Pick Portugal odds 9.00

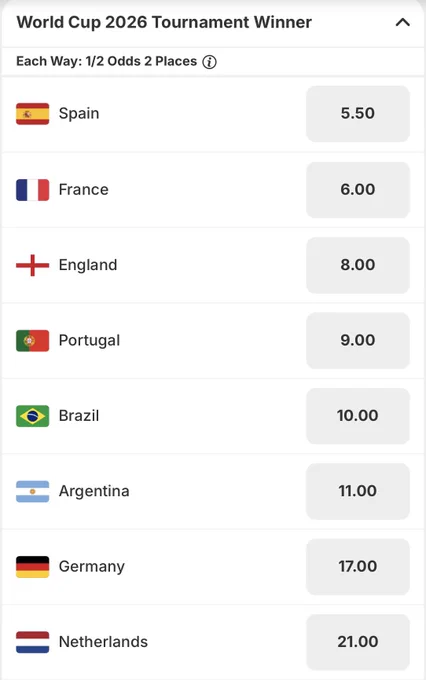point(358,340)
